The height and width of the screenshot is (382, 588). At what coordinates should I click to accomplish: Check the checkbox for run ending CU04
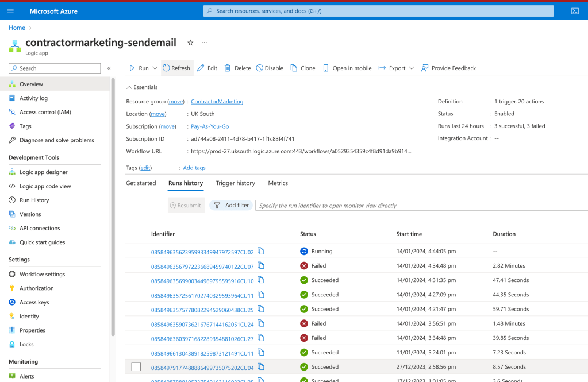(x=136, y=366)
